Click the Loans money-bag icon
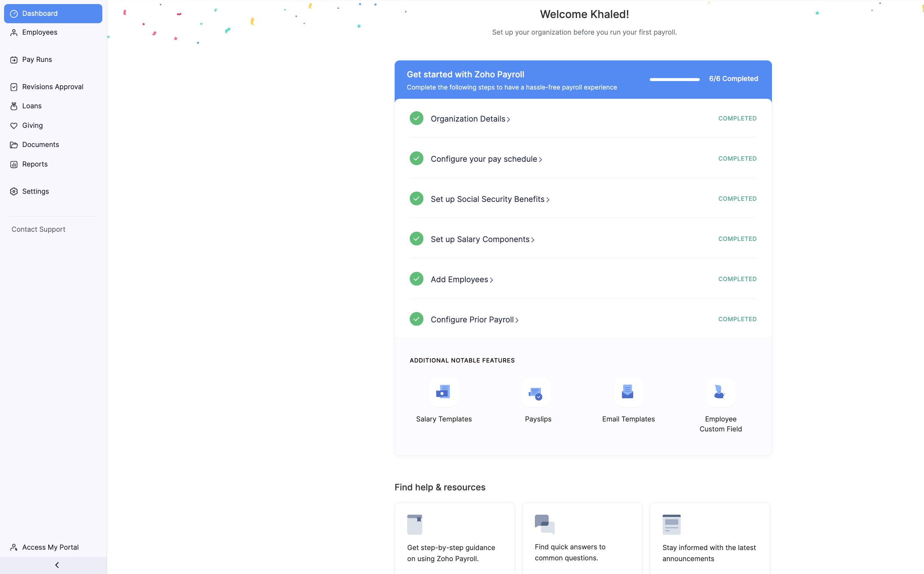The height and width of the screenshot is (574, 924). click(14, 106)
